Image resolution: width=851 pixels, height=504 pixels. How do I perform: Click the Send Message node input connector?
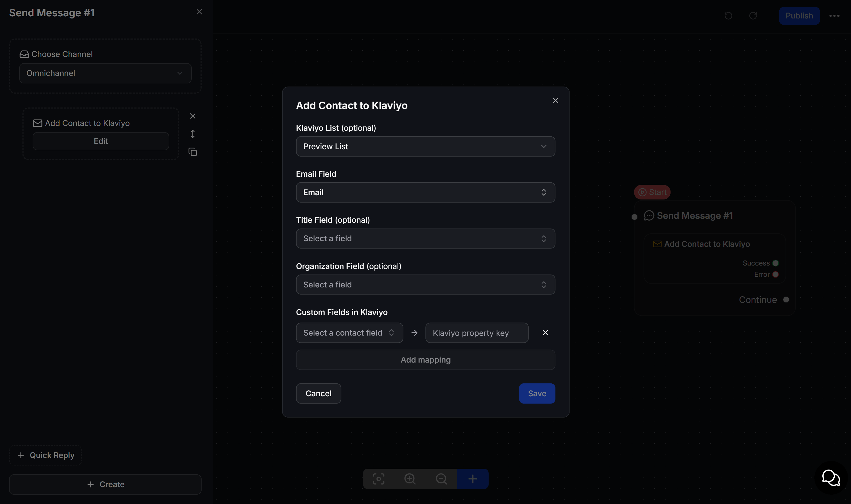tap(634, 217)
